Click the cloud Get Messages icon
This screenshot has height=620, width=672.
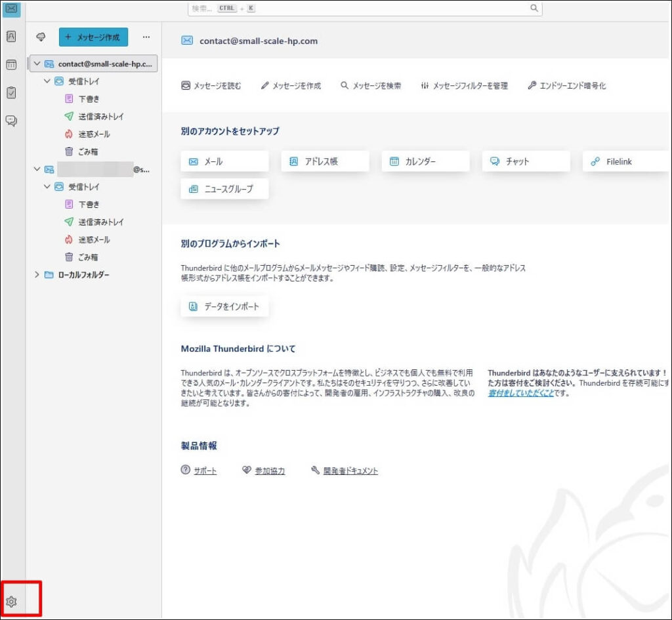coord(41,37)
